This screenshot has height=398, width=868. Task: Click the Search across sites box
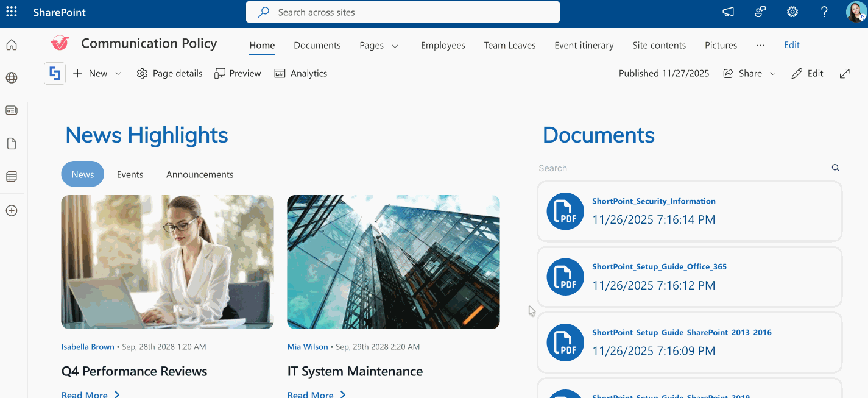pos(403,12)
